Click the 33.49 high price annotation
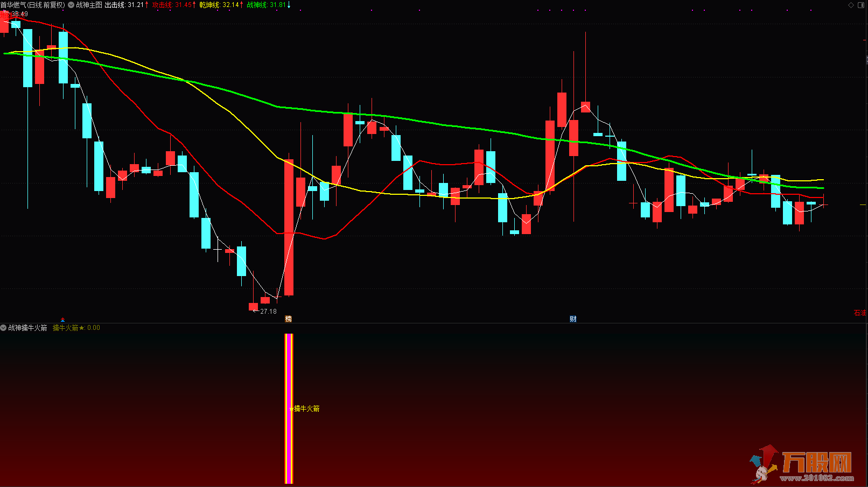This screenshot has width=868, height=487. point(19,15)
